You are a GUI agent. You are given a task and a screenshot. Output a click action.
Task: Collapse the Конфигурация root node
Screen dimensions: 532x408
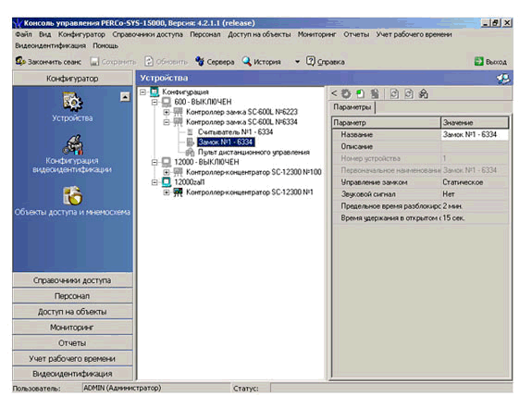(x=142, y=92)
